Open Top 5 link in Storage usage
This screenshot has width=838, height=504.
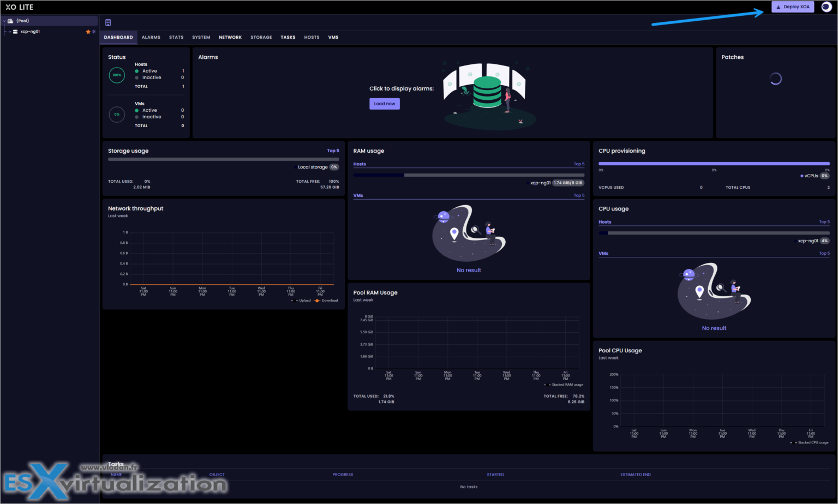(x=333, y=151)
